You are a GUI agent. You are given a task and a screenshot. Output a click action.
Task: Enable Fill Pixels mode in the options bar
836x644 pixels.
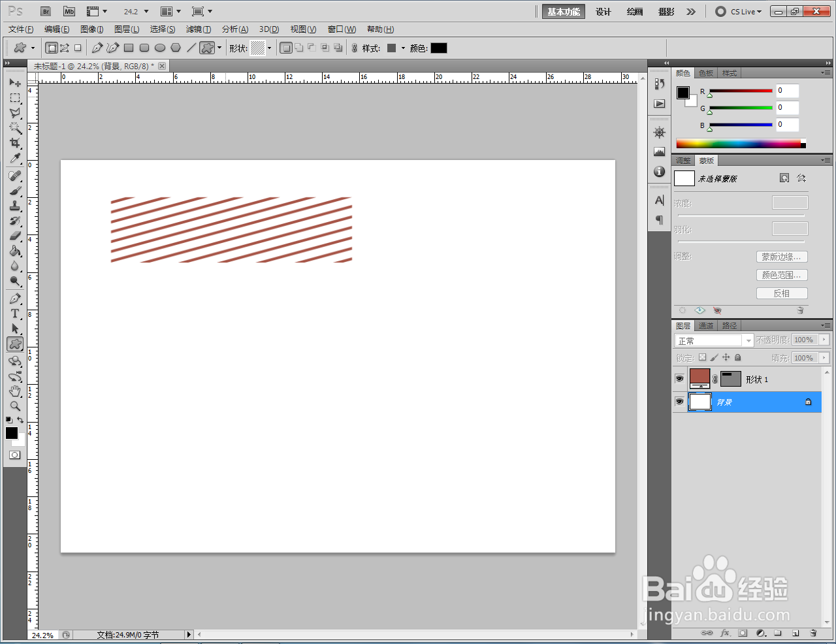click(x=78, y=48)
